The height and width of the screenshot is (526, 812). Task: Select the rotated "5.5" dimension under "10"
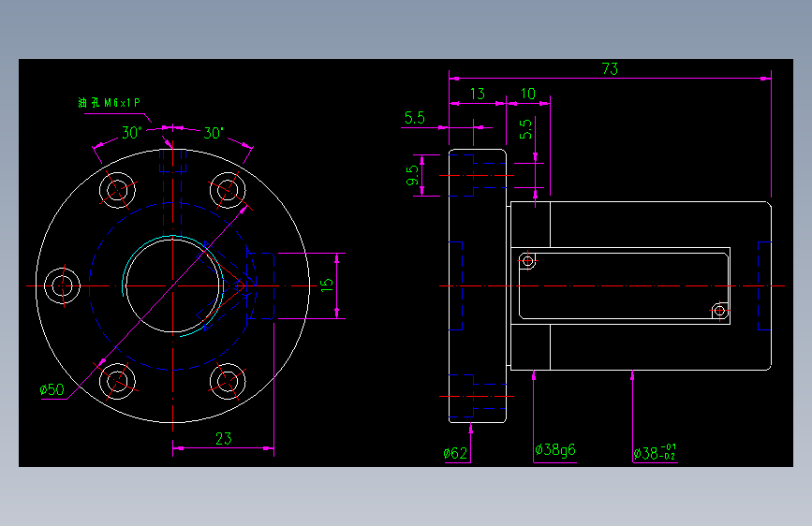(x=525, y=129)
